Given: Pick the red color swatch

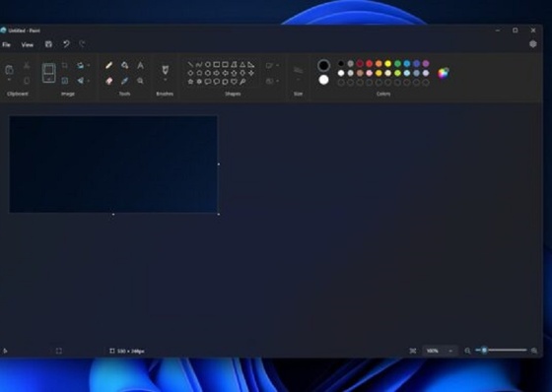Looking at the screenshot, I should (x=369, y=64).
